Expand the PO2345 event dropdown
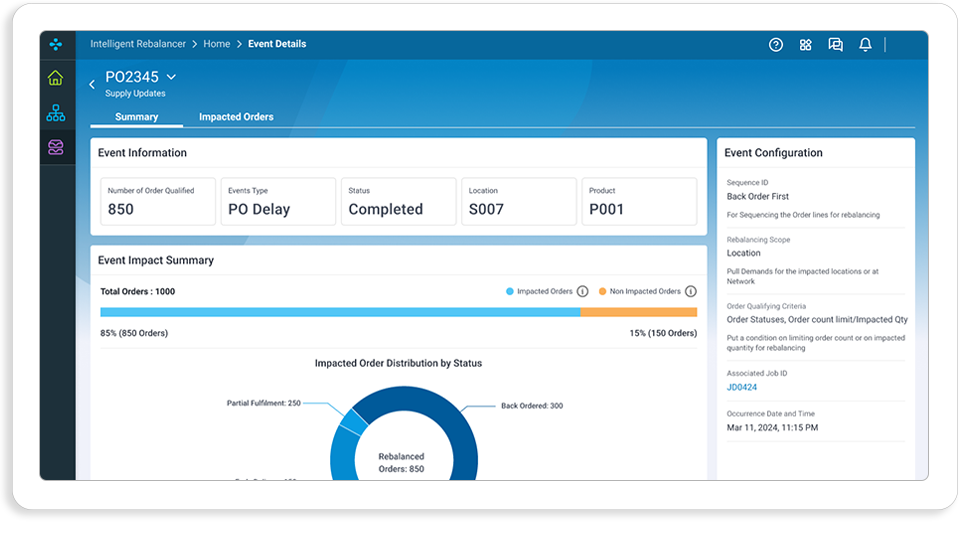Image resolution: width=960 pixels, height=540 pixels. pyautogui.click(x=171, y=77)
